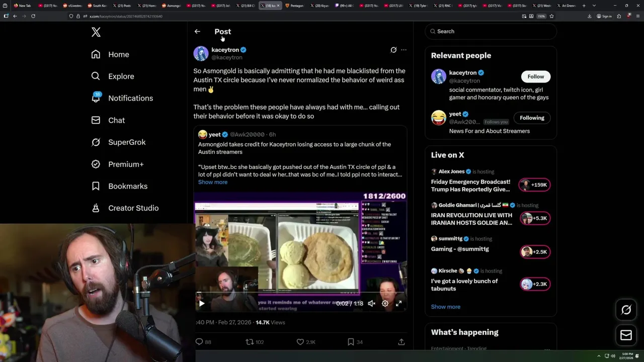Play the embedded video
This screenshot has width=644, height=362.
[x=201, y=303]
